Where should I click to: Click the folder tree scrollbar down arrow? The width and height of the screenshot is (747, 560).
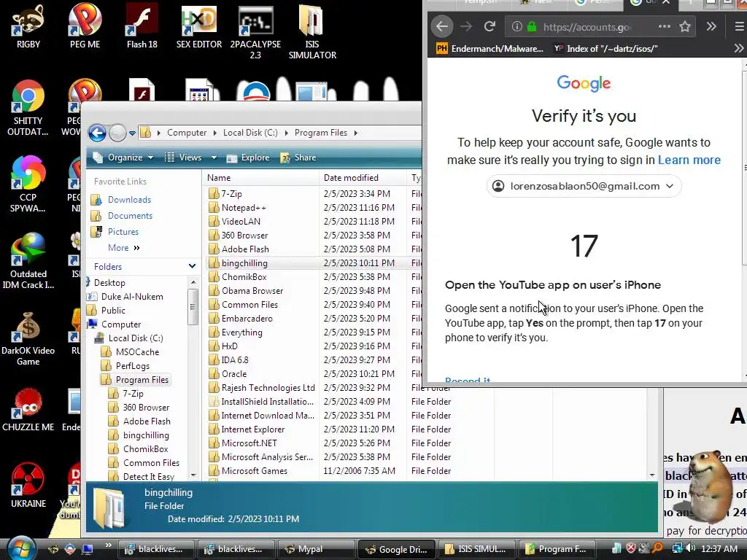193,475
